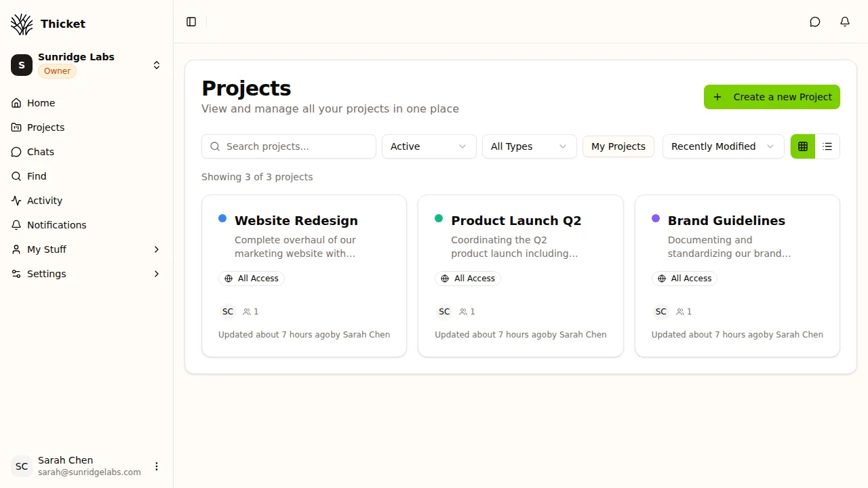Open the chat bubble icon in top bar

(814, 22)
